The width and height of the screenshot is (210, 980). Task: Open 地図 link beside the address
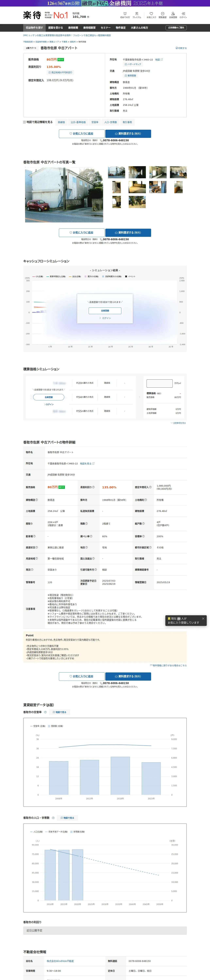pyautogui.click(x=159, y=60)
